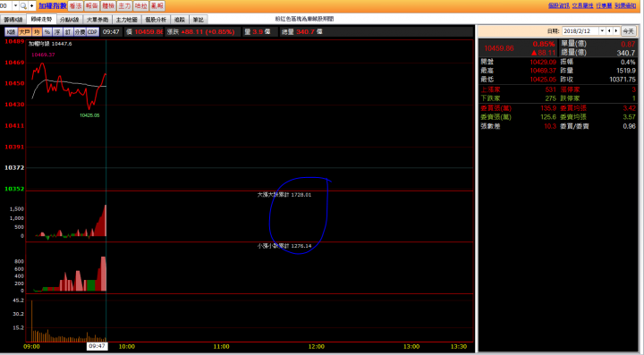Click the 體檢 button
The width and height of the screenshot is (644, 355).
point(108,5)
